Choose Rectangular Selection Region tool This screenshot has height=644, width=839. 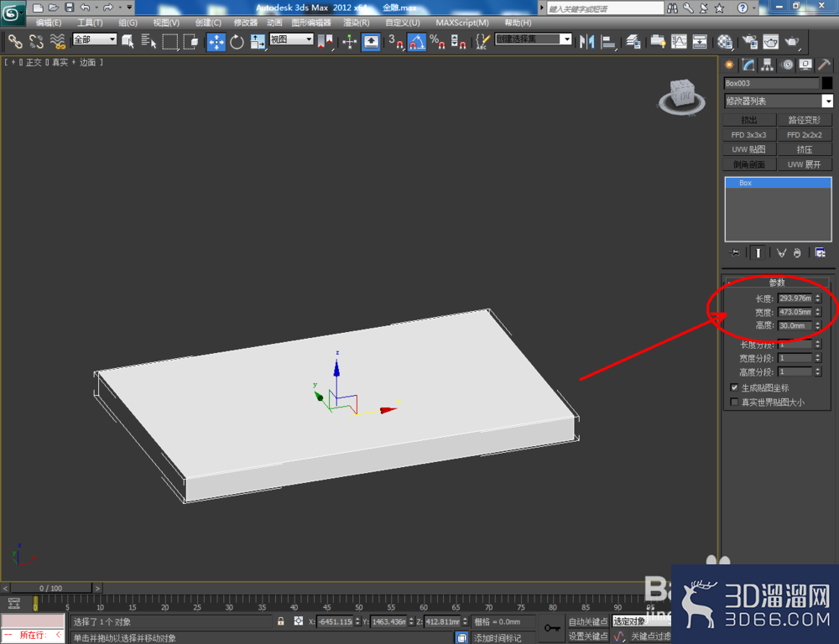(x=170, y=41)
